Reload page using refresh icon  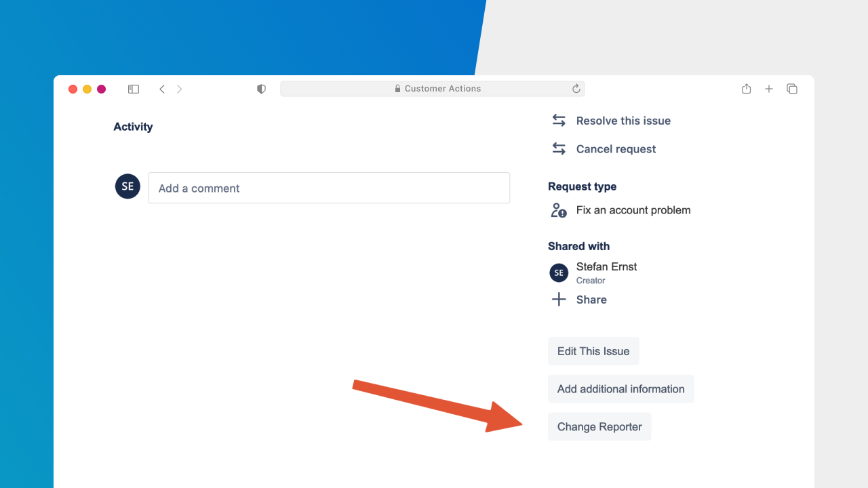[576, 89]
